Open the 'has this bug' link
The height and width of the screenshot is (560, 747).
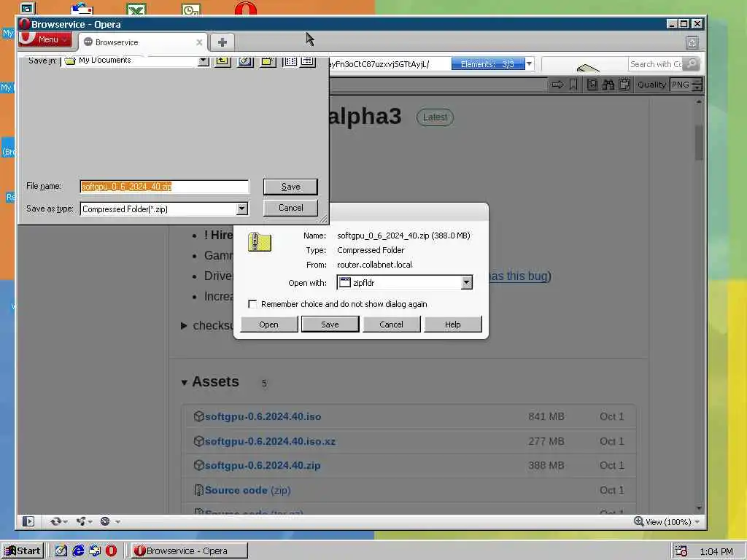pyautogui.click(x=518, y=276)
